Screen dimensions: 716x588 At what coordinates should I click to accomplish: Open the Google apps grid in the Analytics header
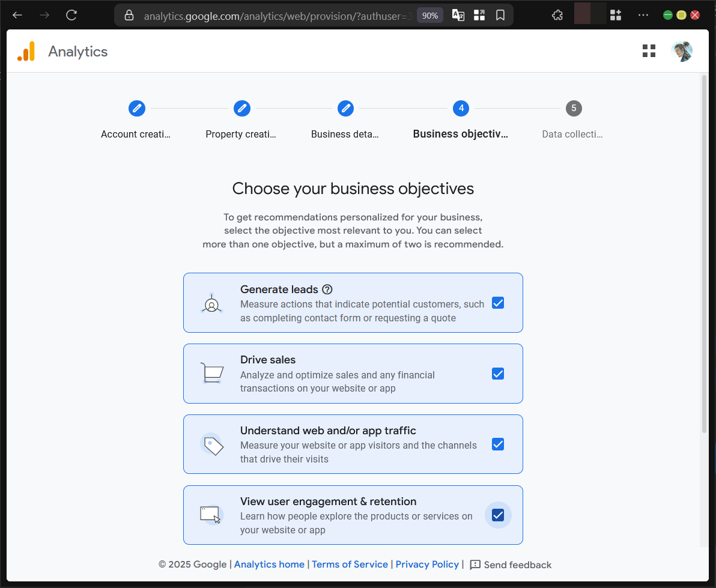(x=649, y=51)
